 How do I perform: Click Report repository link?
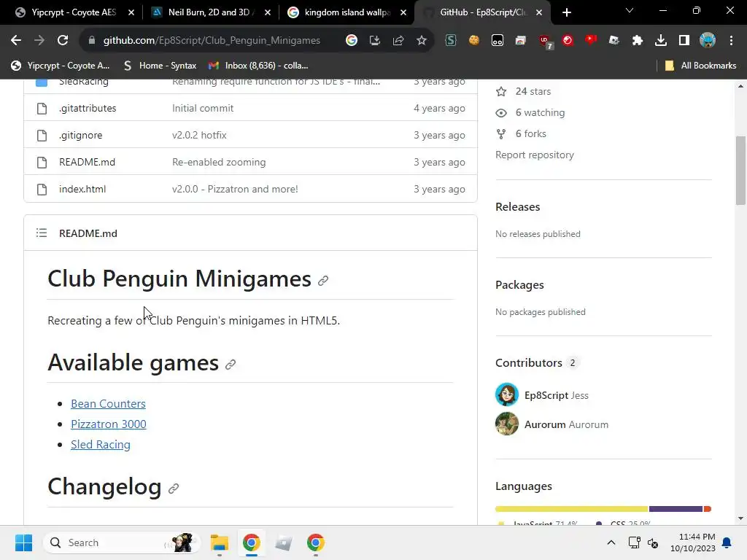pyautogui.click(x=535, y=155)
